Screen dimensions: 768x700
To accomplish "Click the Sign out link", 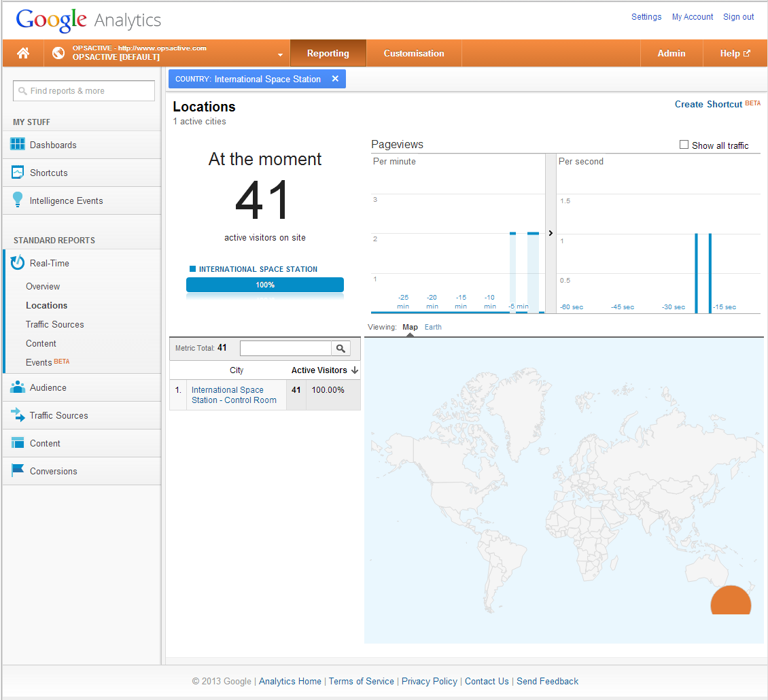I will (739, 17).
